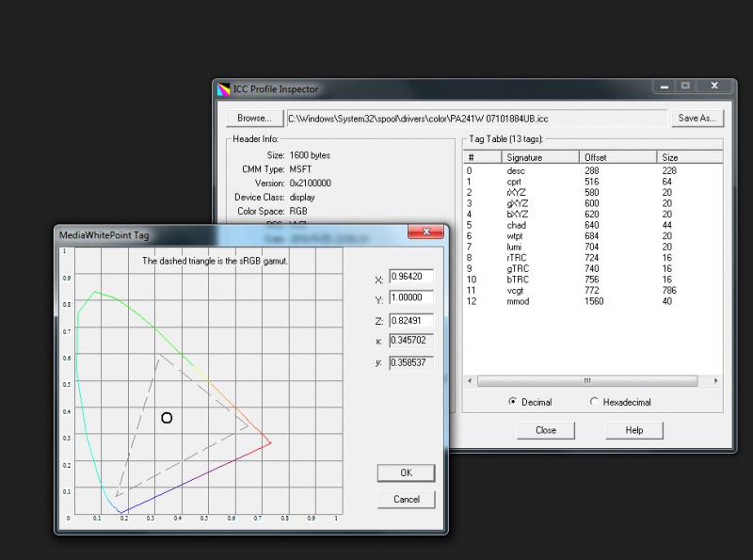Select the 'bTRC' tag row
This screenshot has width=753, height=560.
[x=593, y=280]
